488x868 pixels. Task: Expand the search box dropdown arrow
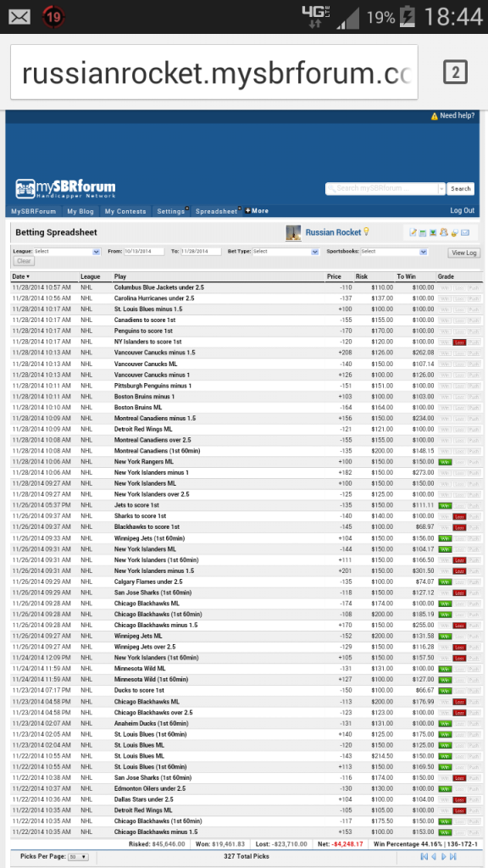point(441,189)
